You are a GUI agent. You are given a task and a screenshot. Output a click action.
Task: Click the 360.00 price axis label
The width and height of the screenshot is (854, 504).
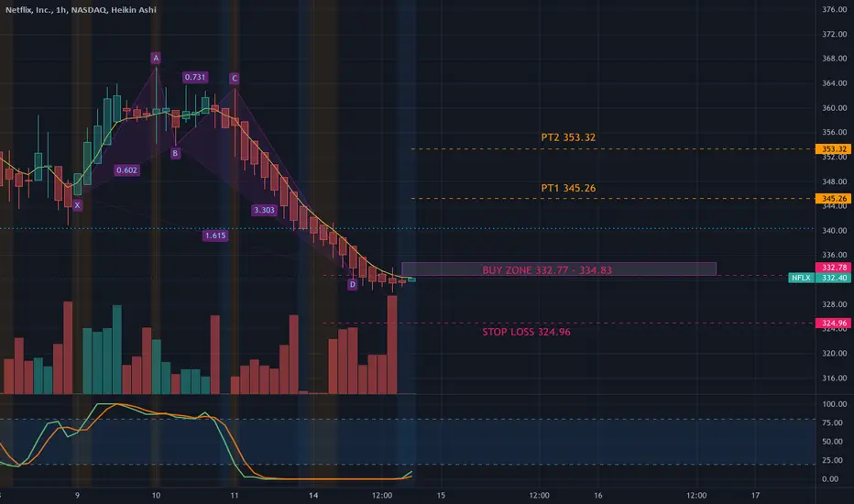(835, 108)
